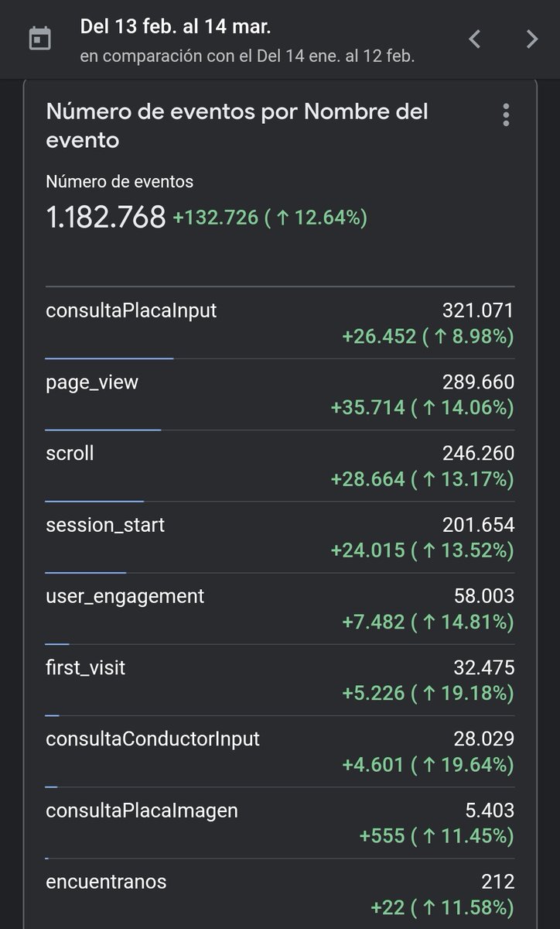Image resolution: width=560 pixels, height=929 pixels.
Task: Open the page_view event row
Action: (280, 395)
